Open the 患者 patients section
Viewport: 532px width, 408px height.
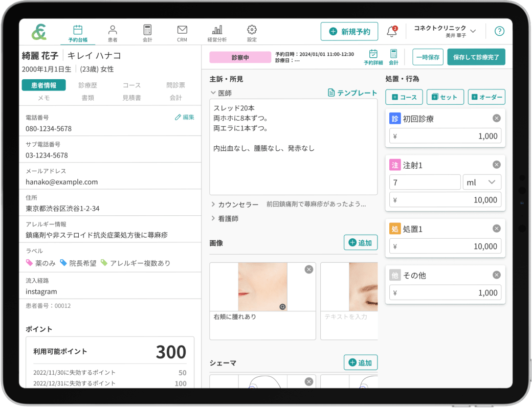pos(112,31)
